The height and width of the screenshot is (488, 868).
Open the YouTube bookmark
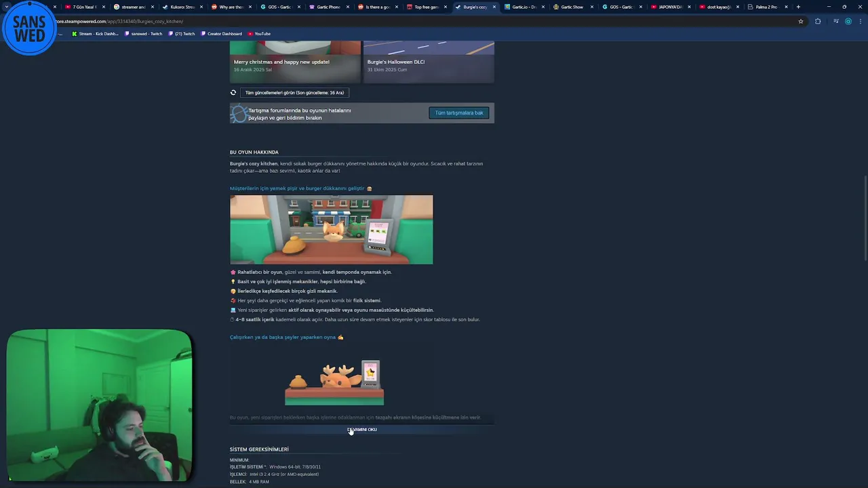click(x=259, y=33)
